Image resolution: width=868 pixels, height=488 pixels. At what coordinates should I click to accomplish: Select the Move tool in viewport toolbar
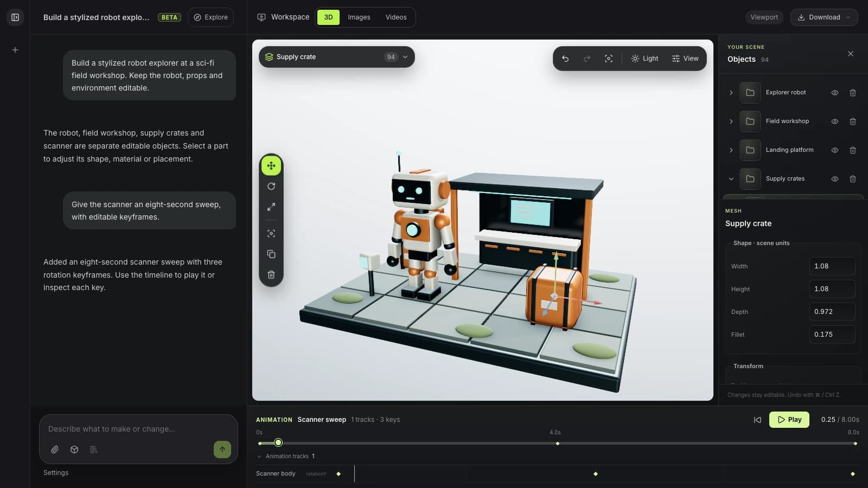click(x=271, y=166)
